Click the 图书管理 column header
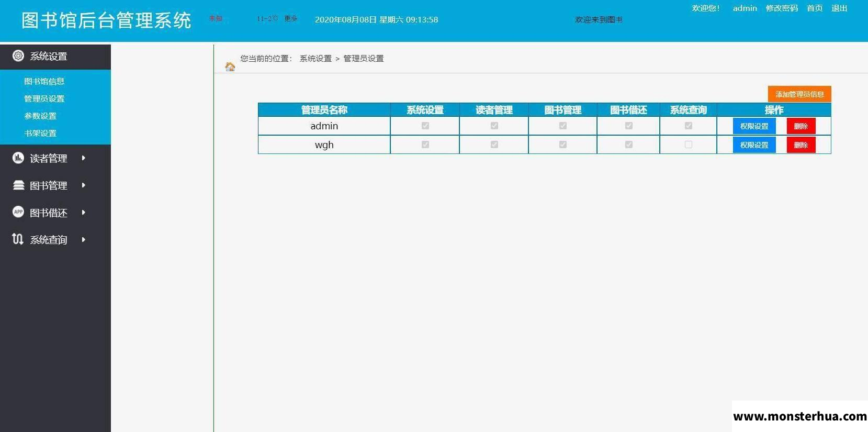Image resolution: width=868 pixels, height=432 pixels. (563, 110)
